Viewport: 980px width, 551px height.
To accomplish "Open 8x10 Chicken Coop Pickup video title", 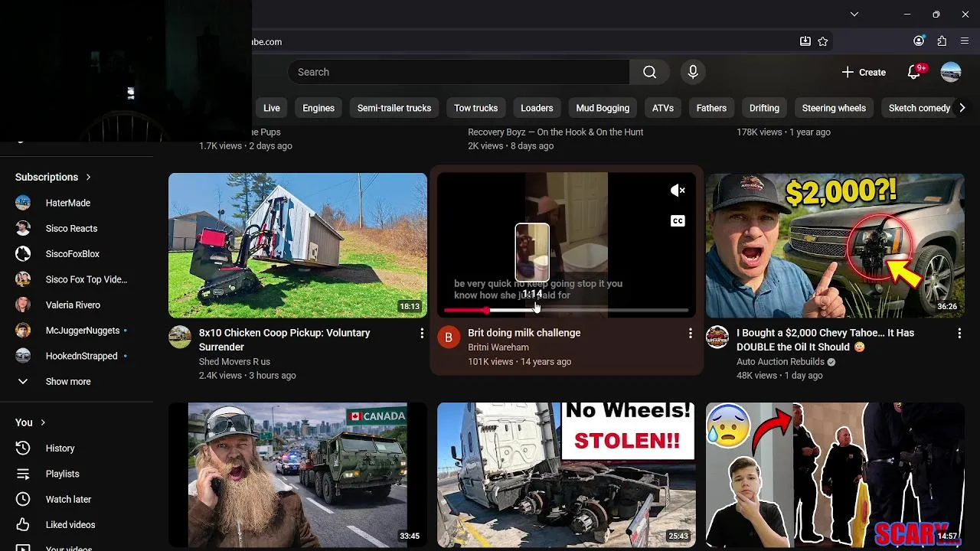I will pos(285,340).
